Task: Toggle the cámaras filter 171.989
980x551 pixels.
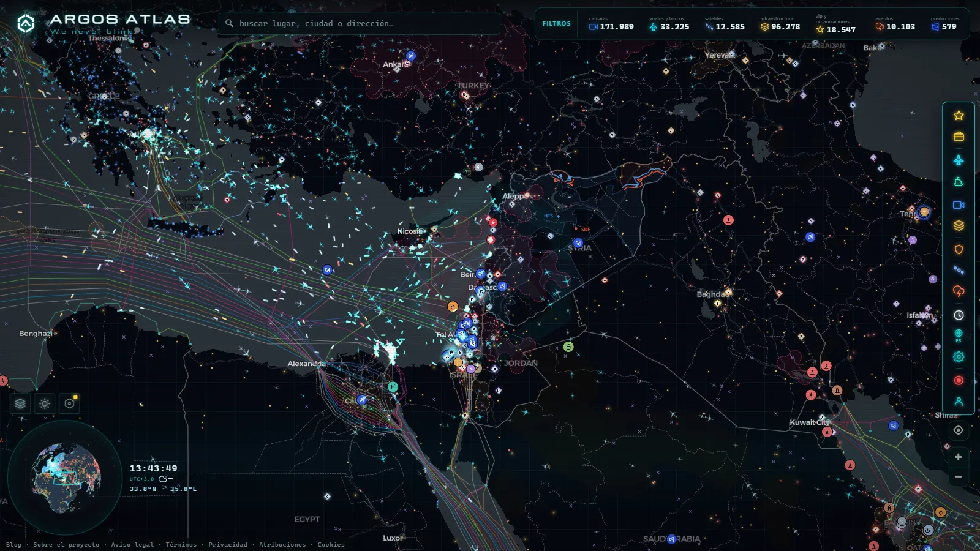Action: (x=611, y=24)
